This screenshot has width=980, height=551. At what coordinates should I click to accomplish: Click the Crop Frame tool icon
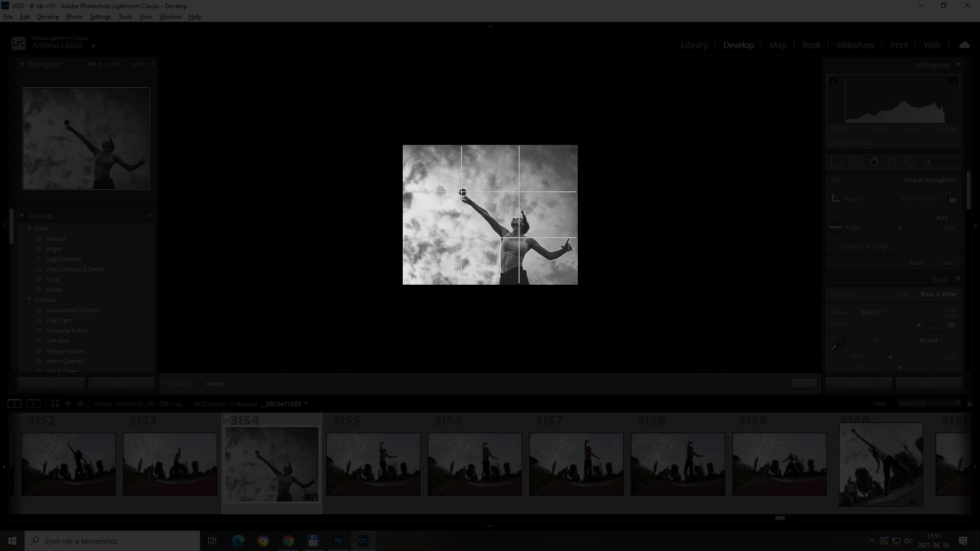coord(836,198)
